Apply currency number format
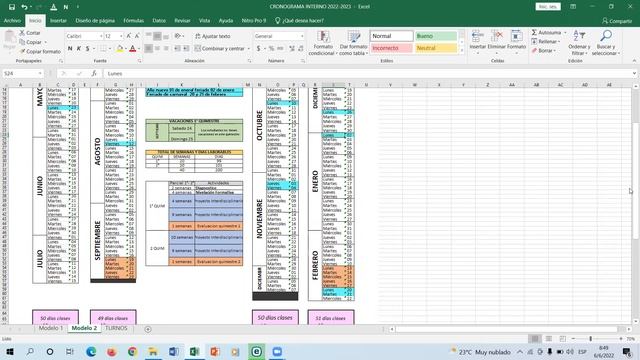The height and width of the screenshot is (360, 640). coord(258,49)
